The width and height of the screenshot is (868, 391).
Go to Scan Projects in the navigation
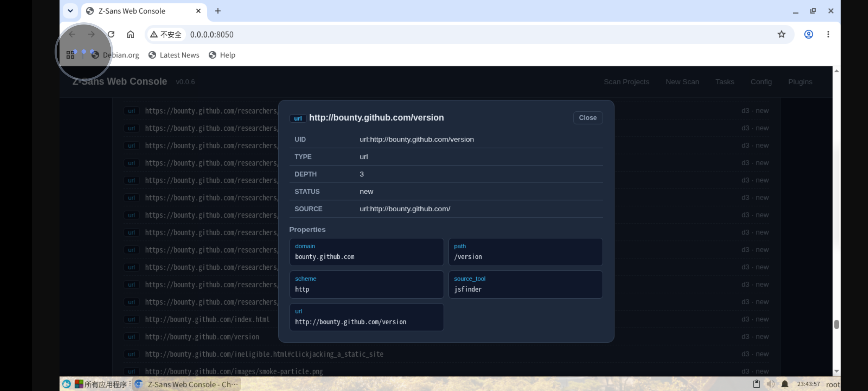pos(627,82)
